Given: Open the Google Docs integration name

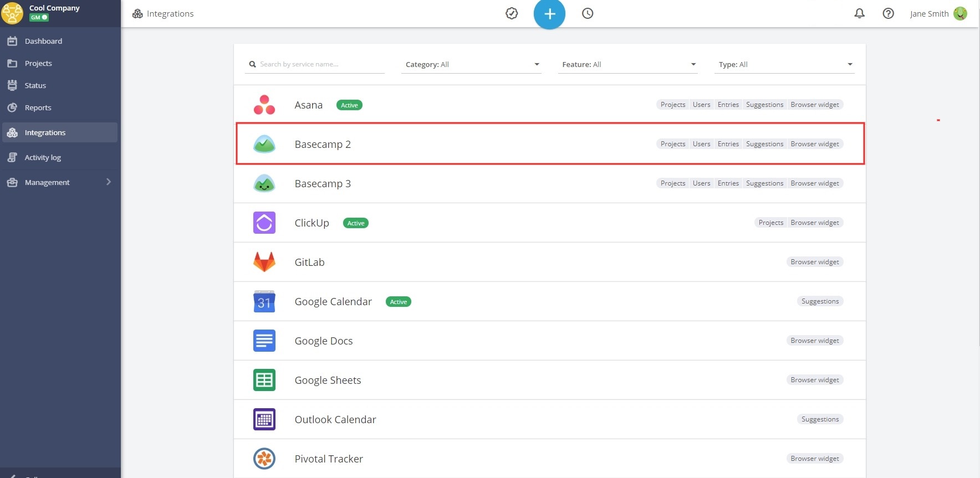Looking at the screenshot, I should click(x=324, y=341).
